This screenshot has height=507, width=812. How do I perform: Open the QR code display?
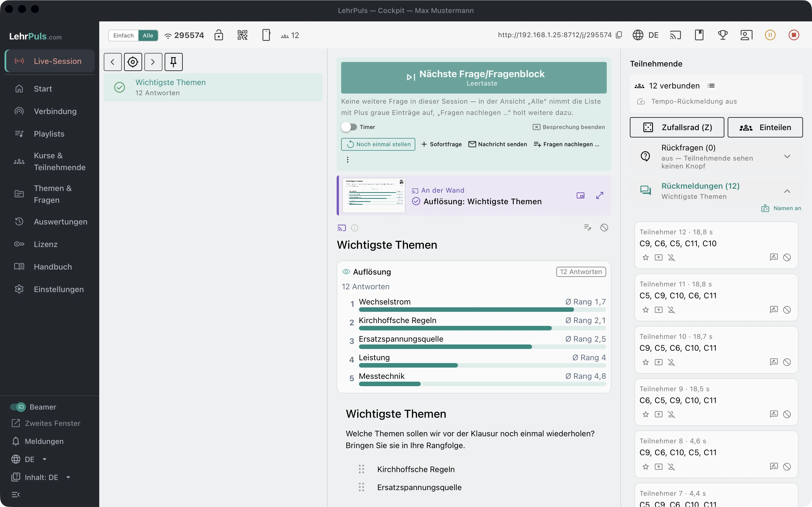coord(242,35)
